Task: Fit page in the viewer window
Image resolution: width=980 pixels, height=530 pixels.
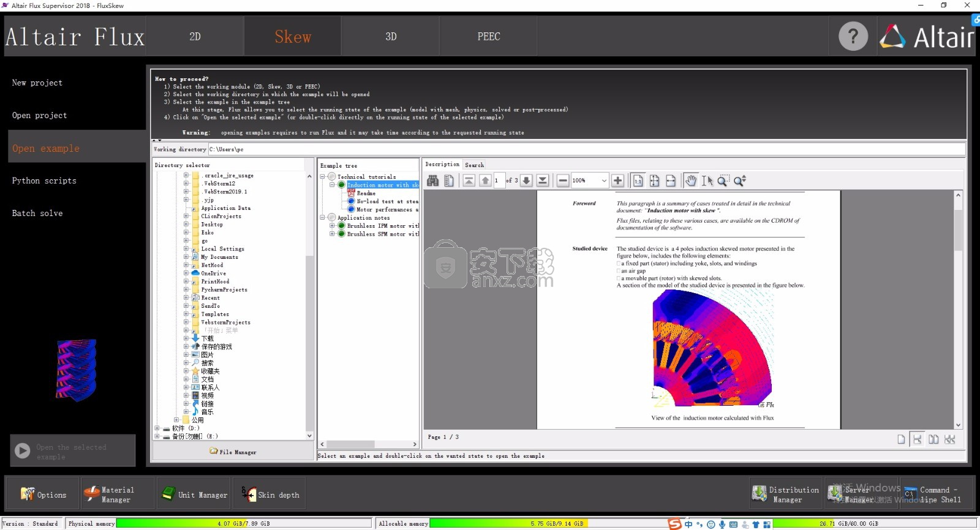Action: point(654,181)
